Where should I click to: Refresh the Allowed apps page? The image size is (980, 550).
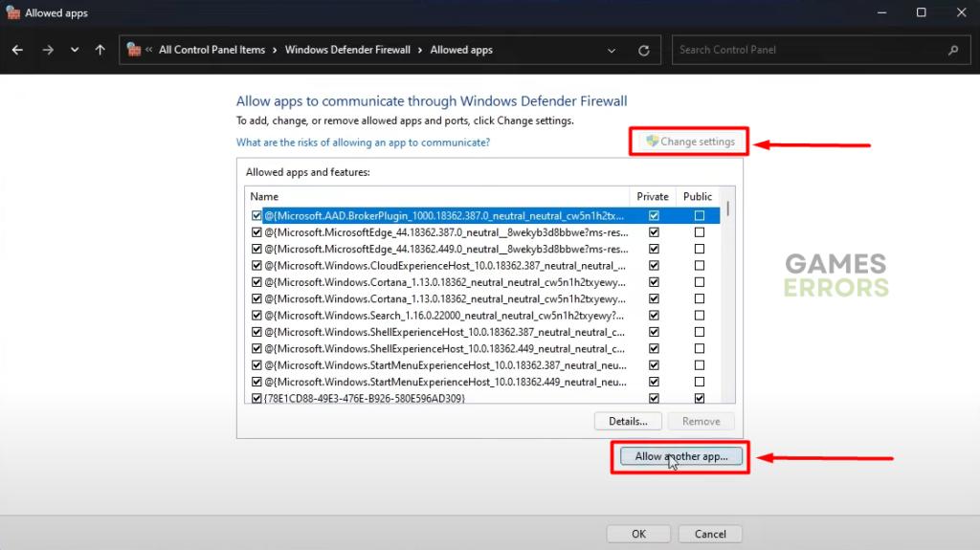pyautogui.click(x=644, y=50)
